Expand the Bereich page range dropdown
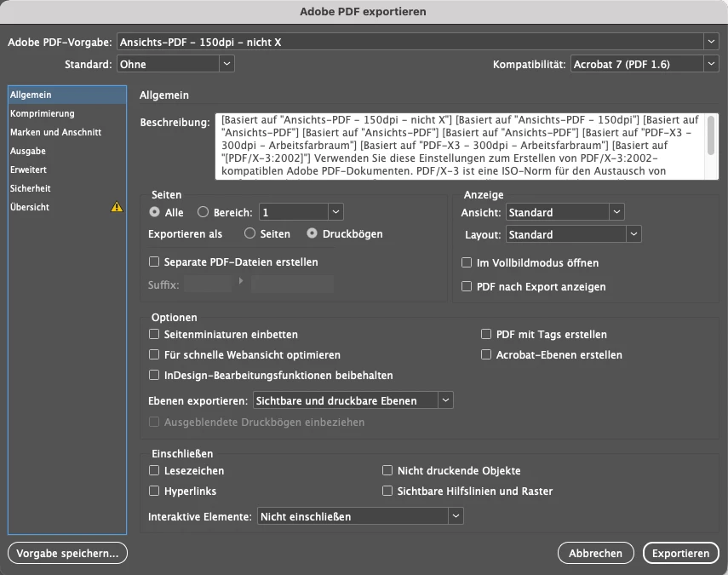This screenshot has width=728, height=575. tap(335, 212)
